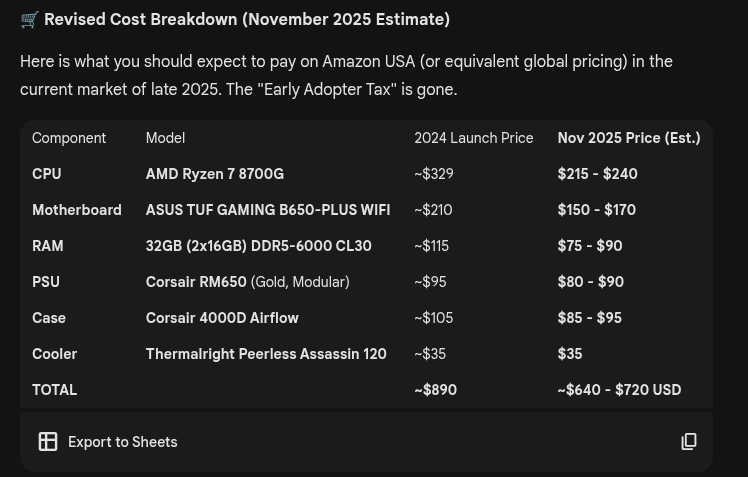Click the ASUS TUF GAMING B650-PLUS WIFI cell
Image resolution: width=748 pixels, height=477 pixels.
(x=268, y=210)
